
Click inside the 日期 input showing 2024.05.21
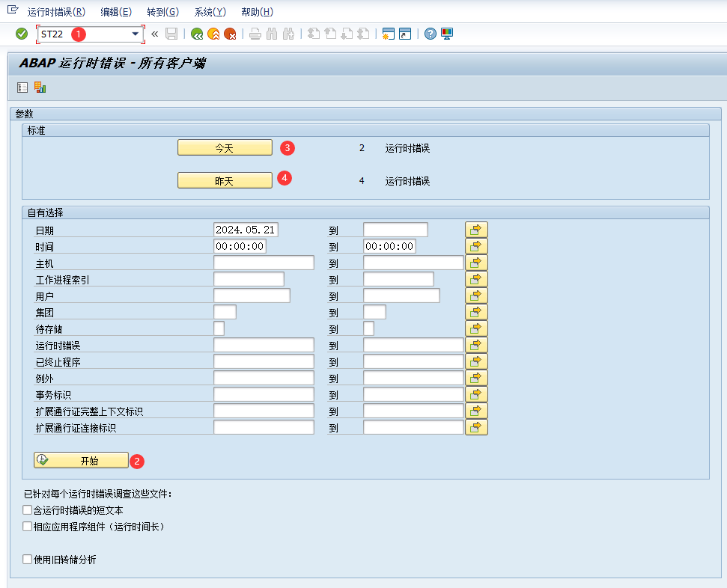click(247, 230)
